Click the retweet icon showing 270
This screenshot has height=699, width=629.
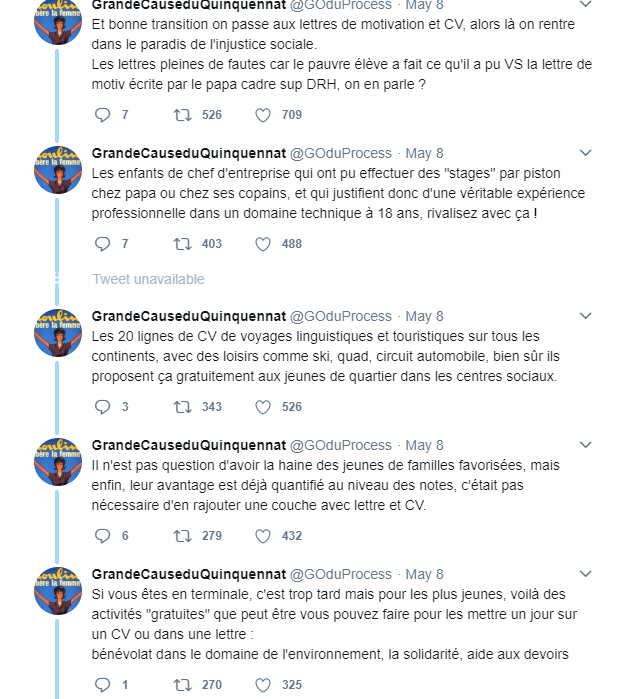(x=183, y=685)
